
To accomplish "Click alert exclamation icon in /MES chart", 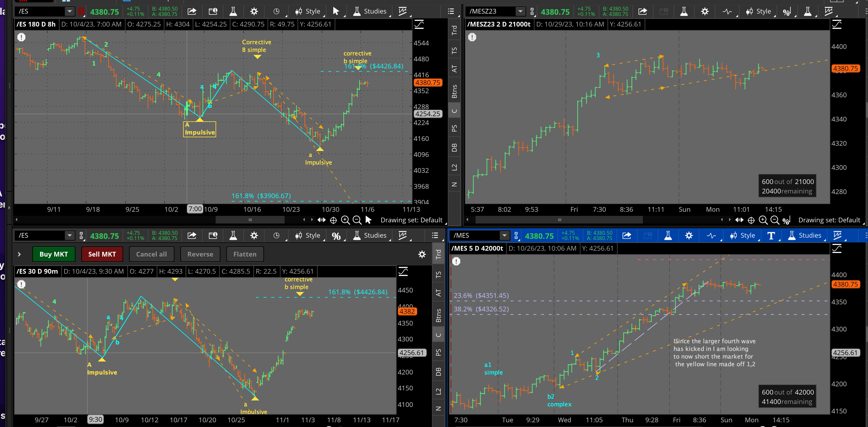I will tap(456, 261).
